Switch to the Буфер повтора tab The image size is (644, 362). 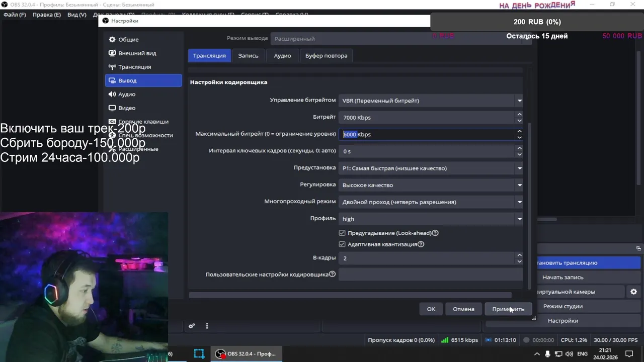tap(326, 55)
